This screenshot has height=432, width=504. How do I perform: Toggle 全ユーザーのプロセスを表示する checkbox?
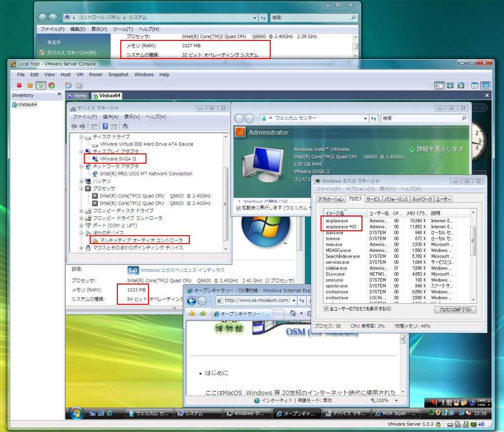[326, 309]
